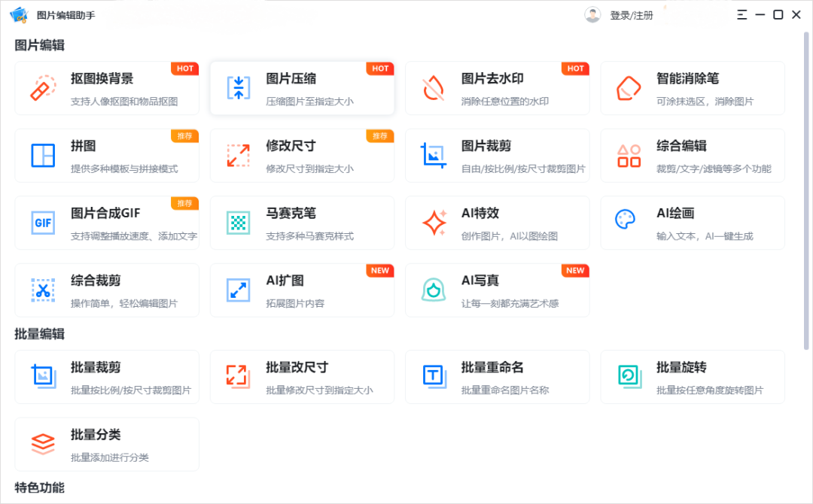The image size is (813, 504).
Task: Click the 图片裁剪 title text
Action: pyautogui.click(x=486, y=145)
